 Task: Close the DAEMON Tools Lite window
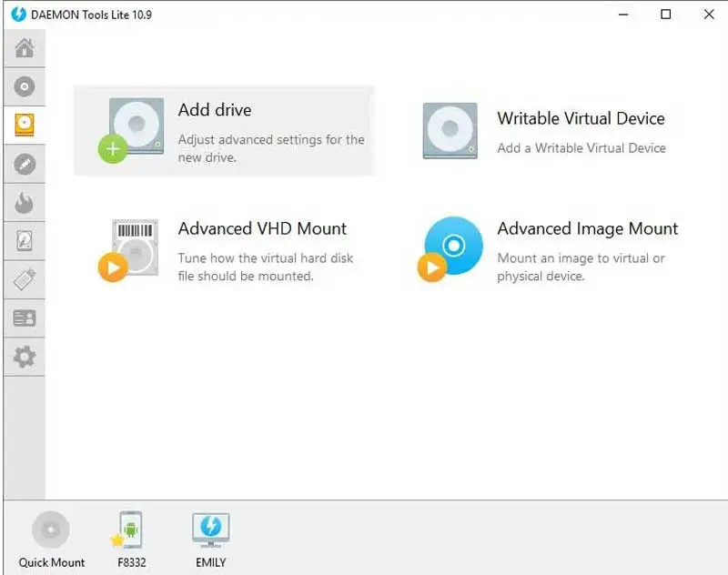(709, 15)
